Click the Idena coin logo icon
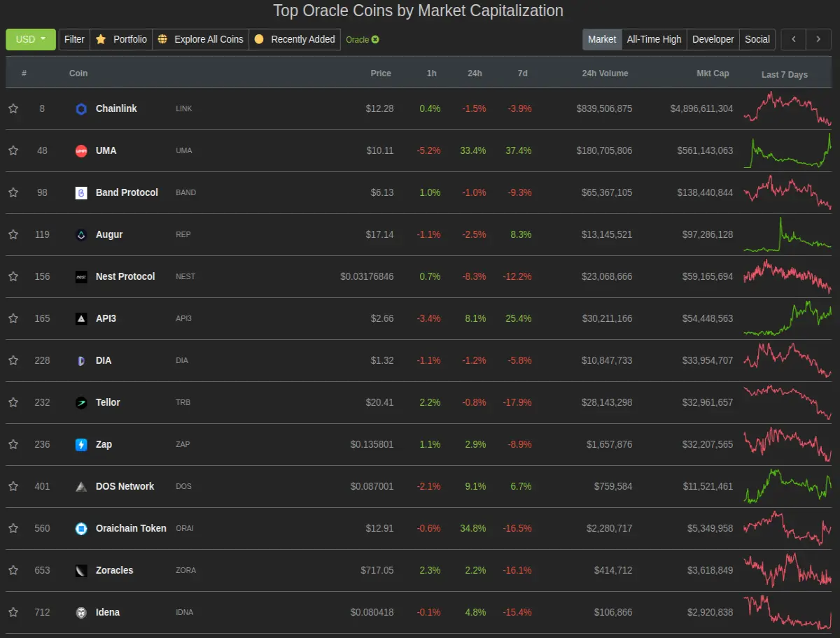 point(81,613)
